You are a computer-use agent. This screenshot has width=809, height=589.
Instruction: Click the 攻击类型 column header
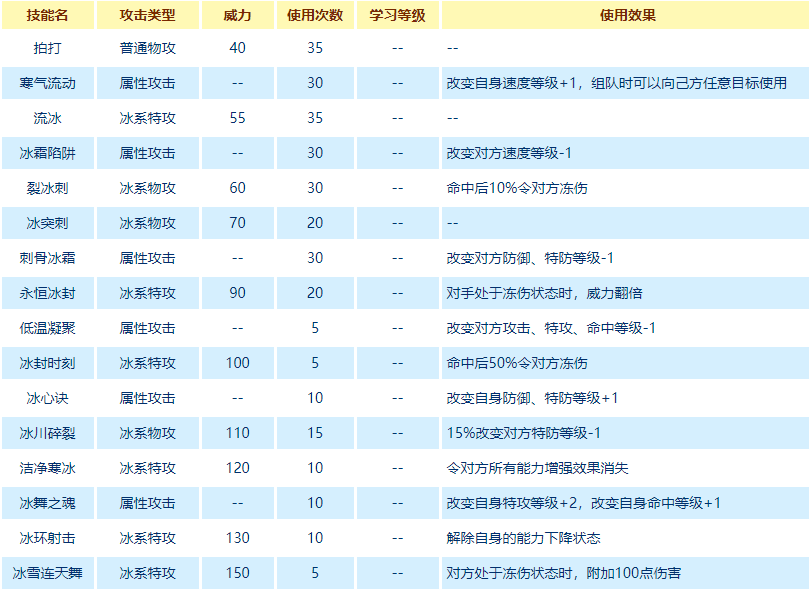pyautogui.click(x=147, y=16)
